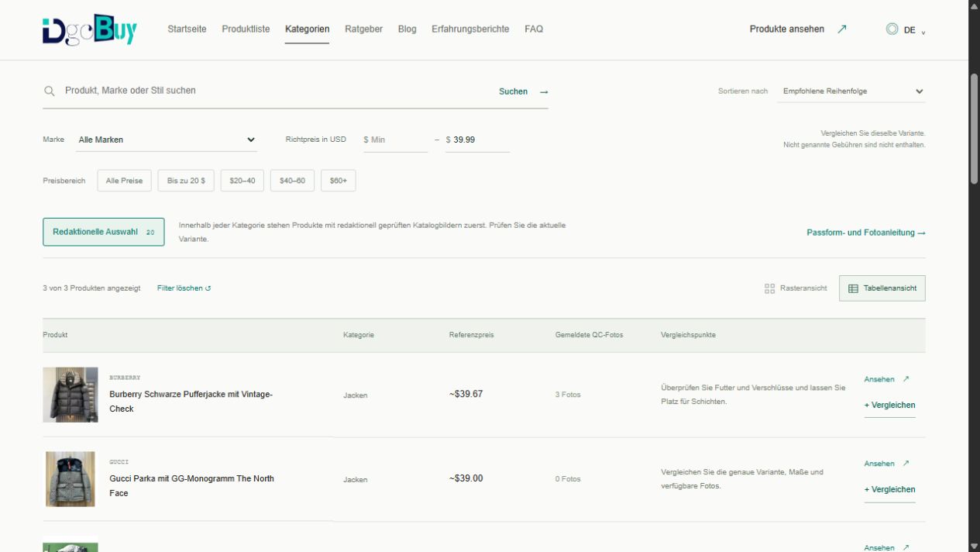Add Burberry jacket via + Vergleichen
980x552 pixels.
coord(889,405)
